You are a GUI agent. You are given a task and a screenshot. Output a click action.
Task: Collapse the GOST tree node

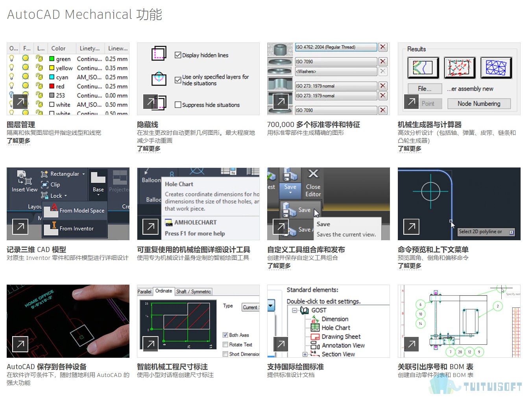pos(294,310)
